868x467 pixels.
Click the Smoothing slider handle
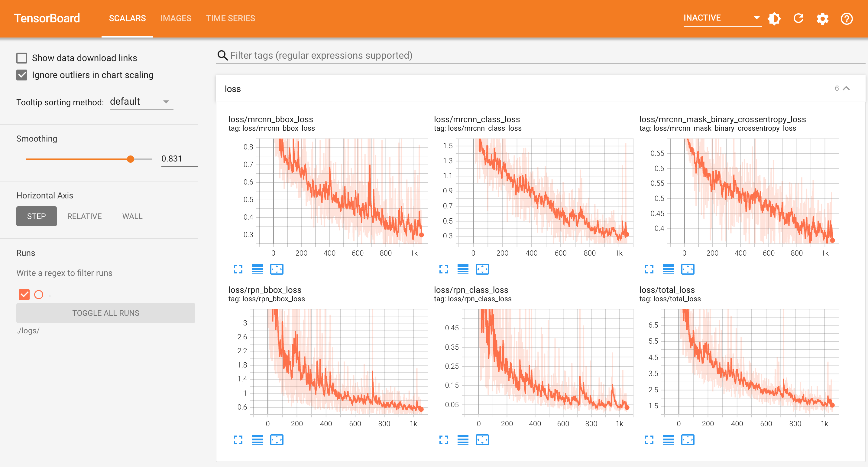tap(130, 159)
